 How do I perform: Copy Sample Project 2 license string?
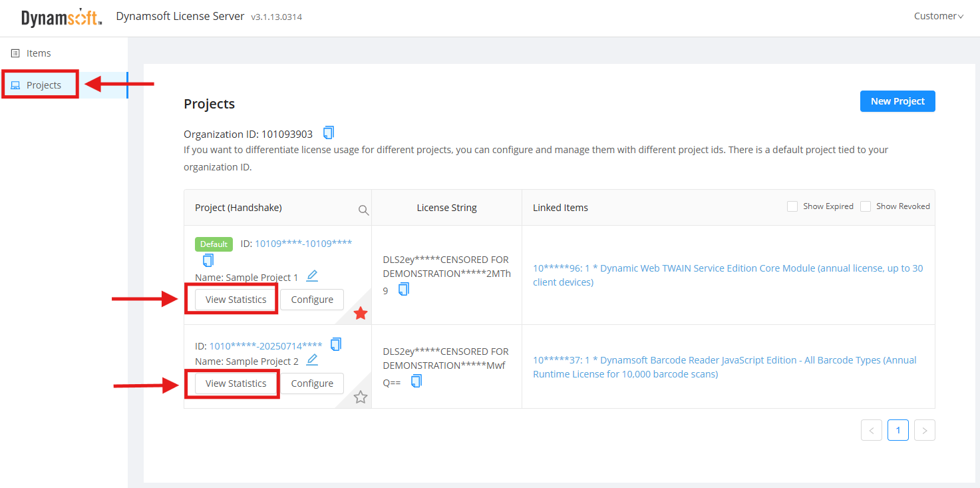416,381
